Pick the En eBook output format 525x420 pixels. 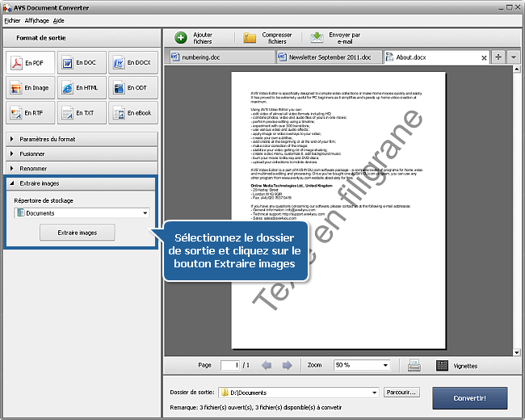[133, 113]
